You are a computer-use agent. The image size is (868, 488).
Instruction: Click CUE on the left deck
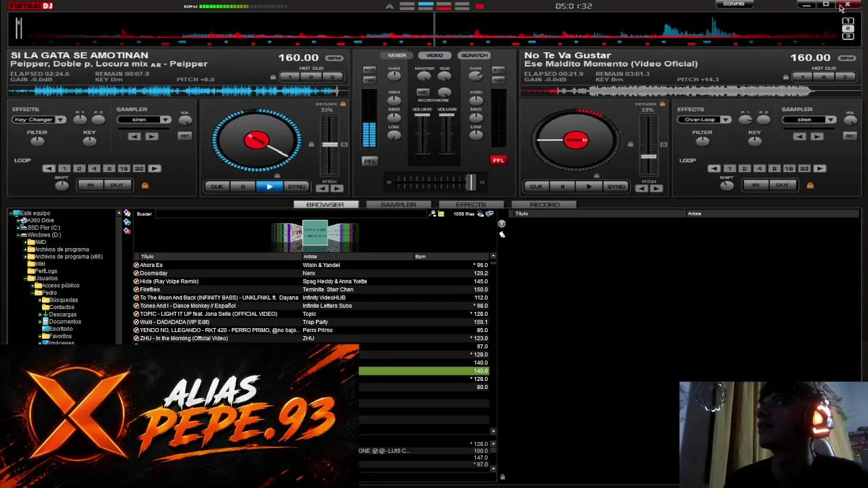coord(217,186)
